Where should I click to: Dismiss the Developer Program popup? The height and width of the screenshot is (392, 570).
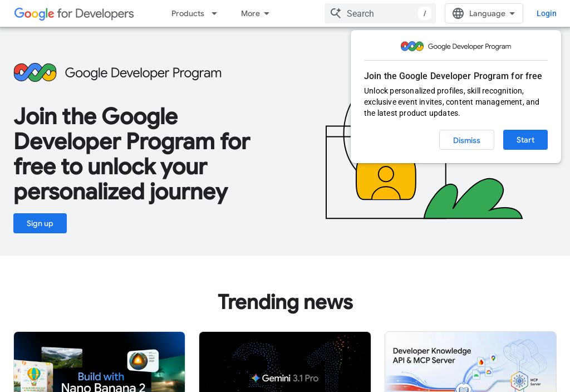tap(466, 140)
